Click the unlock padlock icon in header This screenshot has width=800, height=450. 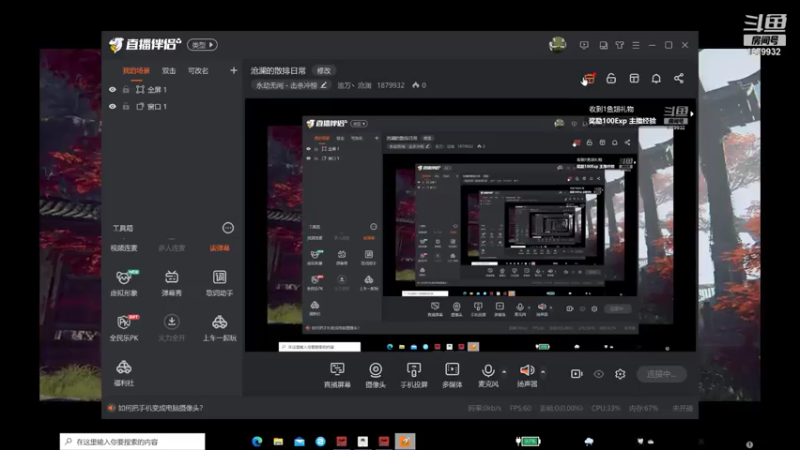611,79
